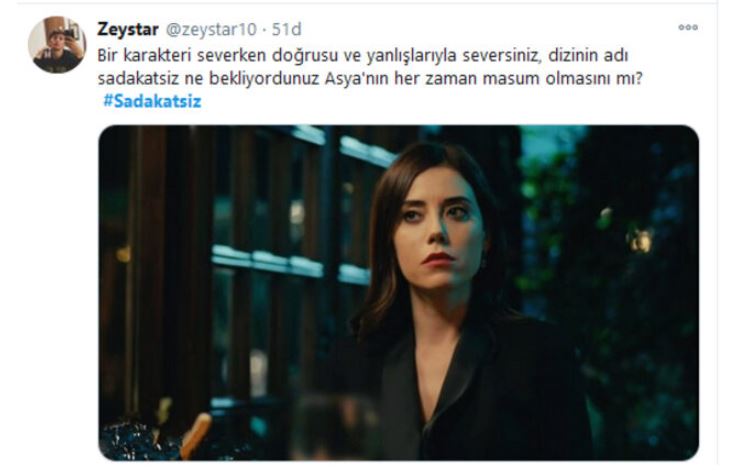Open the three-dot more options menu
Image resolution: width=731 pixels, height=475 pixels.
(x=688, y=28)
